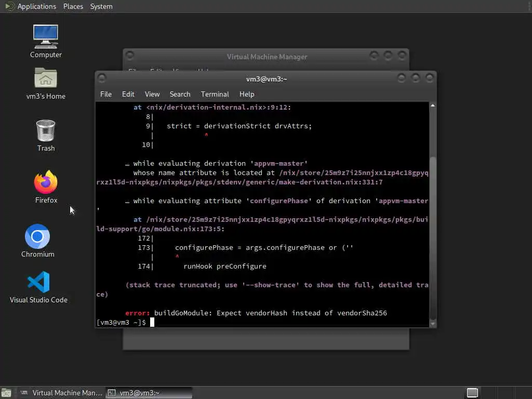Open the Places menu in top panel
532x399 pixels.
73,6
